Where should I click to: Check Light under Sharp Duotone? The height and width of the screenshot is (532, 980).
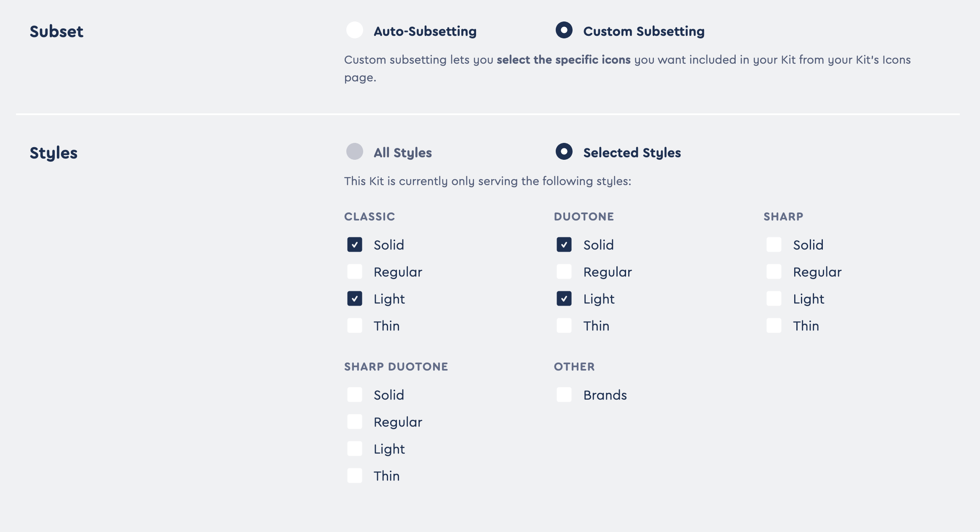(x=354, y=449)
